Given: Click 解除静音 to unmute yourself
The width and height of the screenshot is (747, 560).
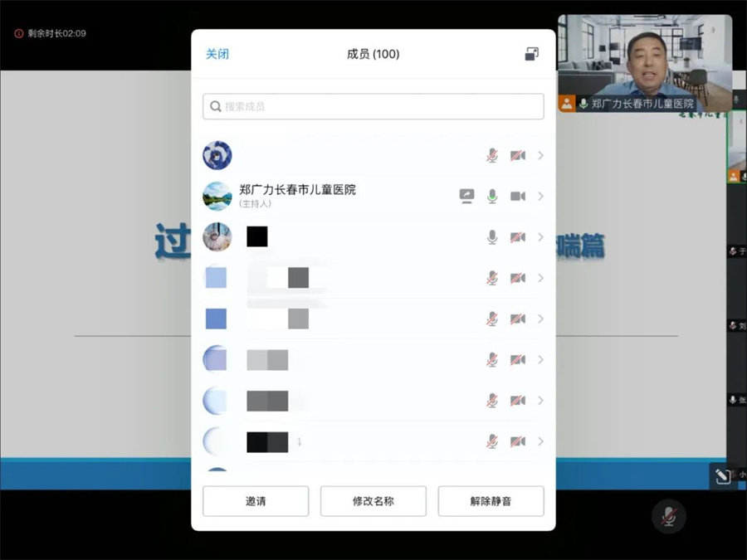Looking at the screenshot, I should (x=491, y=501).
